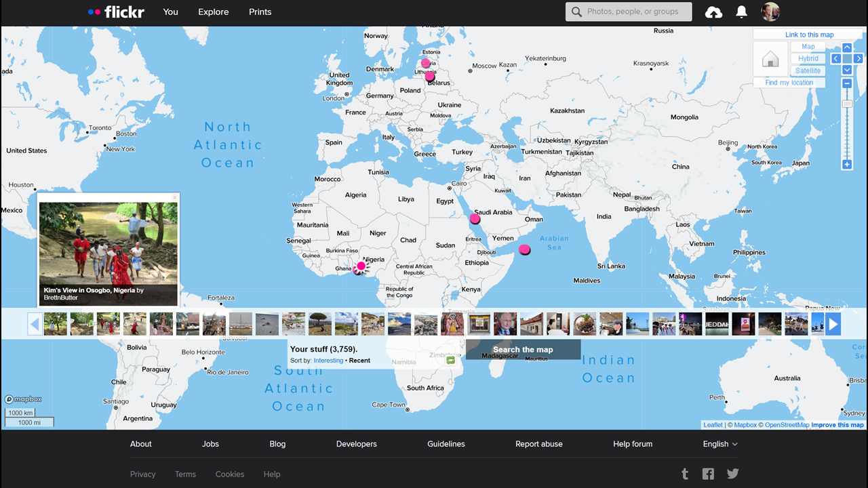Pan map left with arrow
The width and height of the screenshot is (868, 488).
click(836, 59)
